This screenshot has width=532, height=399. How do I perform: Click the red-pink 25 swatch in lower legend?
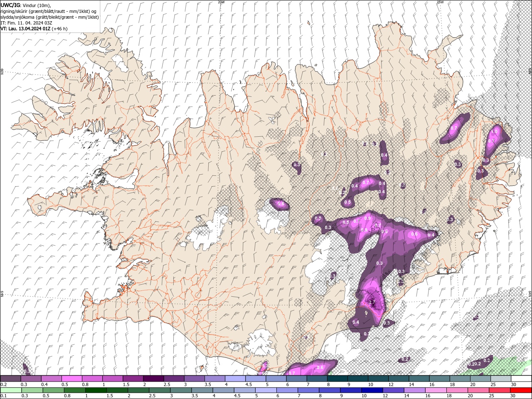(x=499, y=390)
